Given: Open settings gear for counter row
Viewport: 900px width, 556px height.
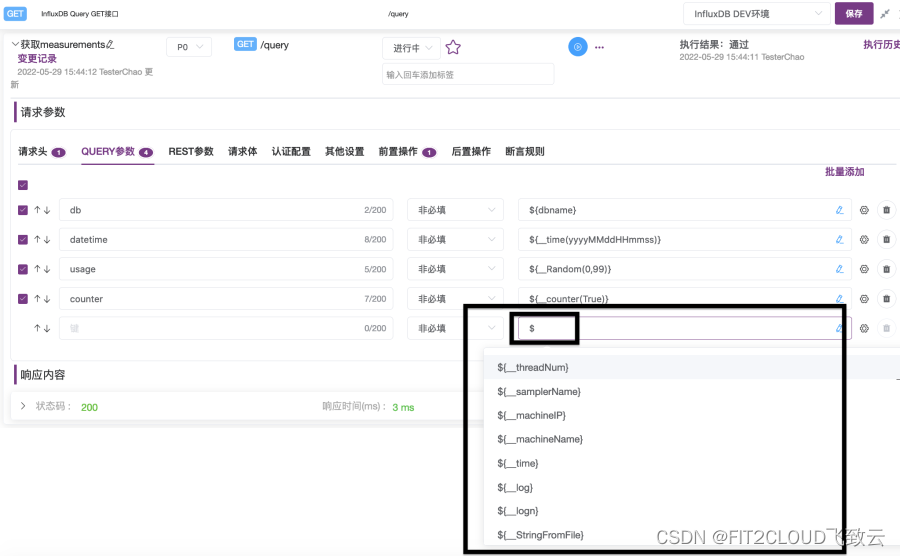Looking at the screenshot, I should pos(864,299).
